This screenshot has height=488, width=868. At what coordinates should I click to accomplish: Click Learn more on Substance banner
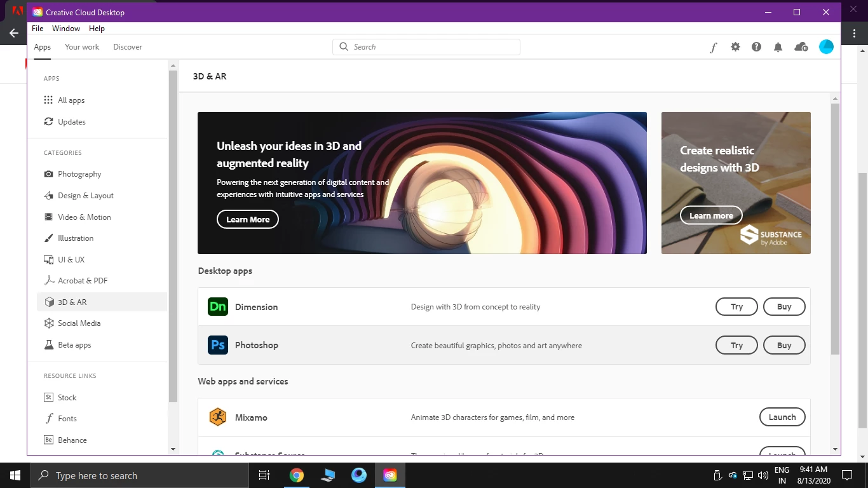coord(711,215)
